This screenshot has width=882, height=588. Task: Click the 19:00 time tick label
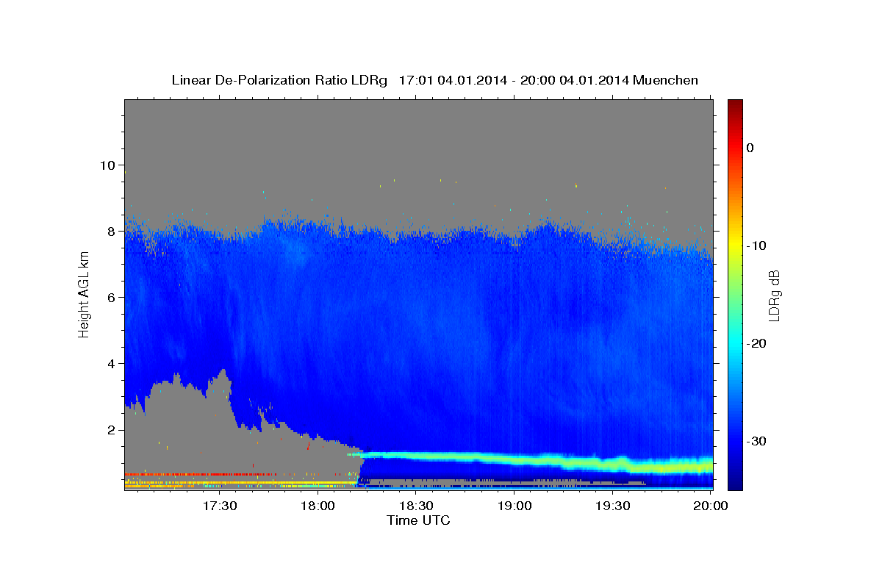[514, 506]
